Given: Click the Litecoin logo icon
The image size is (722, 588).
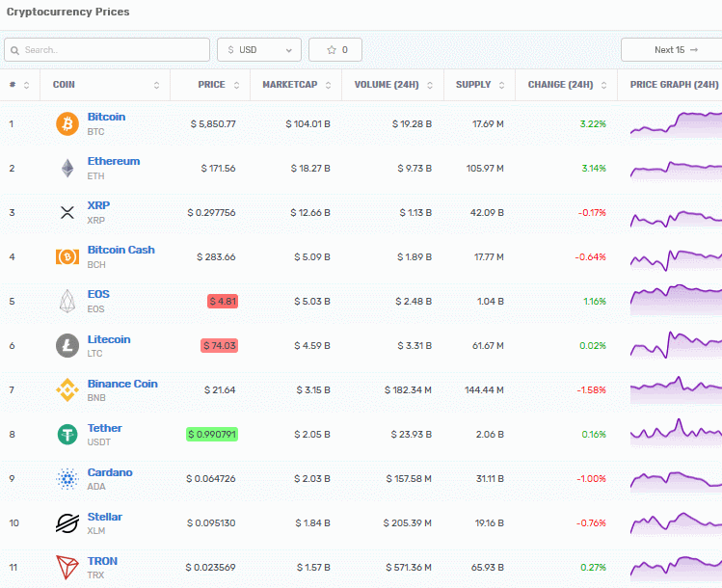Looking at the screenshot, I should click(x=67, y=345).
